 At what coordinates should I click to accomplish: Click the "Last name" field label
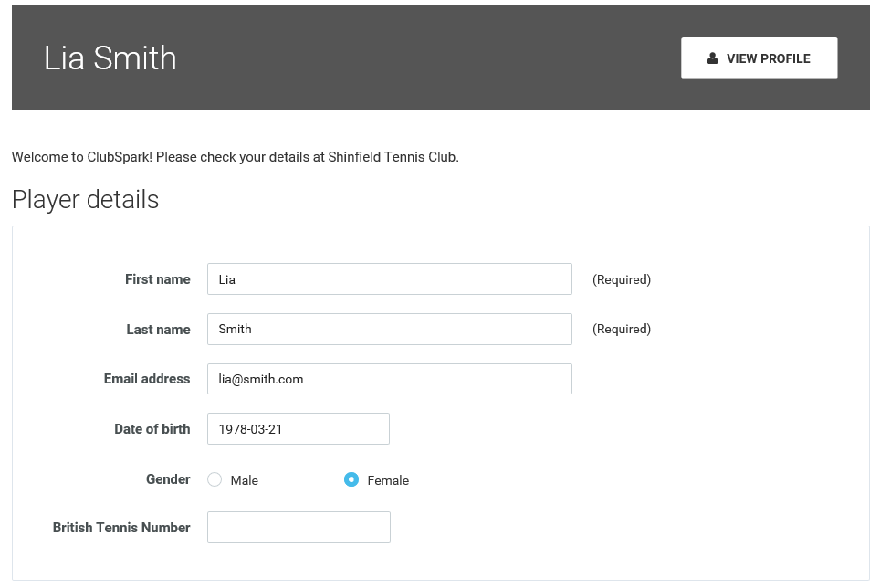click(158, 330)
